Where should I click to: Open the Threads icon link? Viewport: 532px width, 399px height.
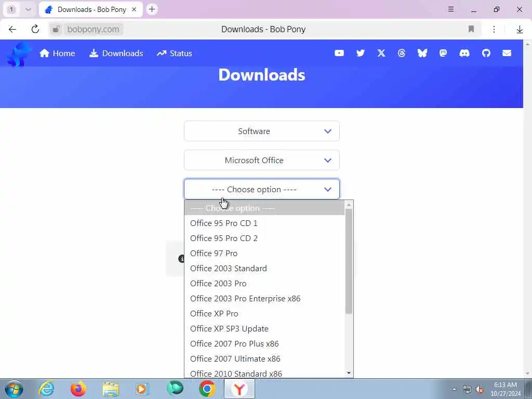[402, 54]
